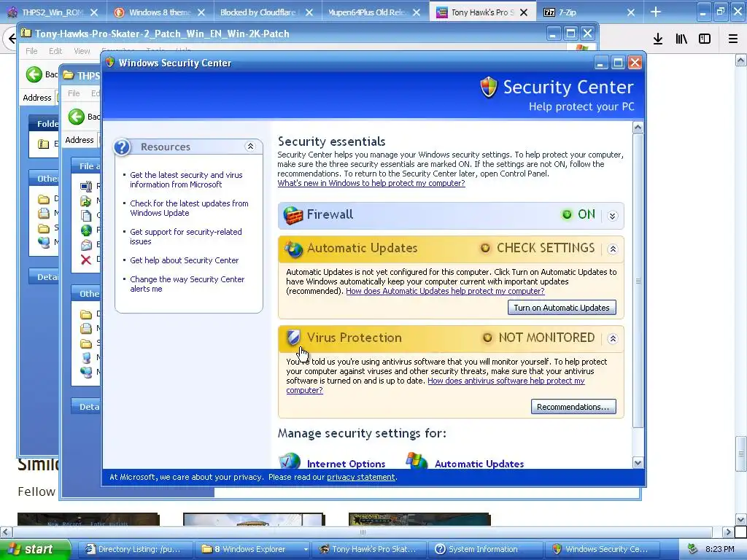Click the folder icon in the Folders pane
Image resolution: width=747 pixels, height=560 pixels.
43,144
